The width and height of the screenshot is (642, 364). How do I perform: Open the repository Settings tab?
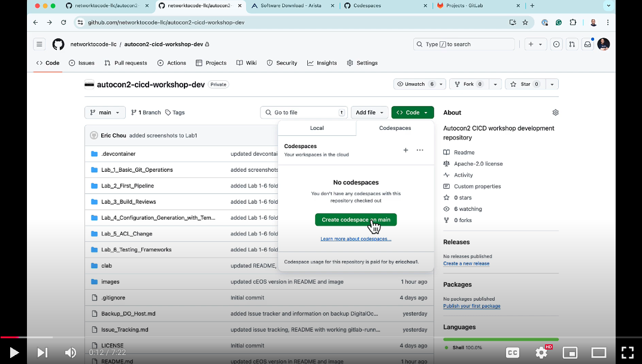(362, 63)
